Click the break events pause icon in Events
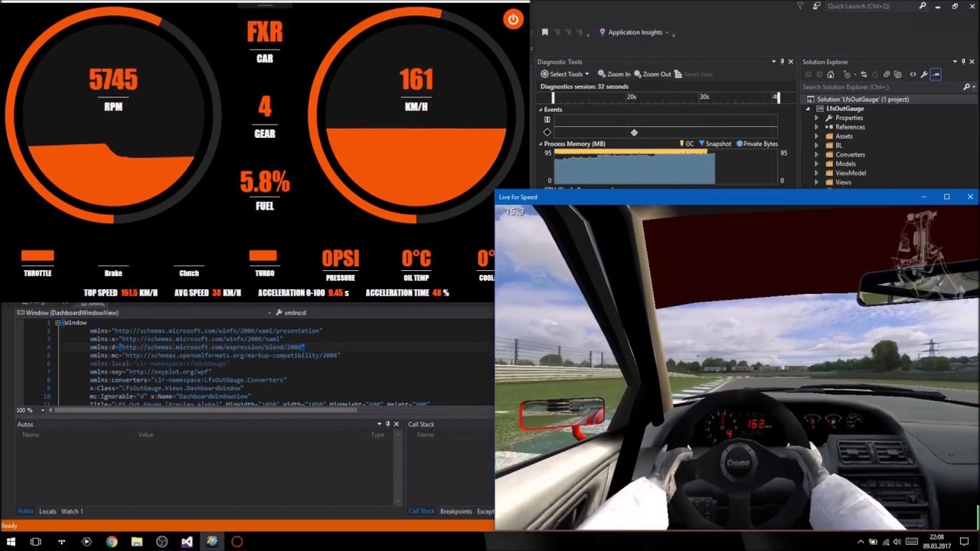The width and height of the screenshot is (980, 551). coord(547,120)
